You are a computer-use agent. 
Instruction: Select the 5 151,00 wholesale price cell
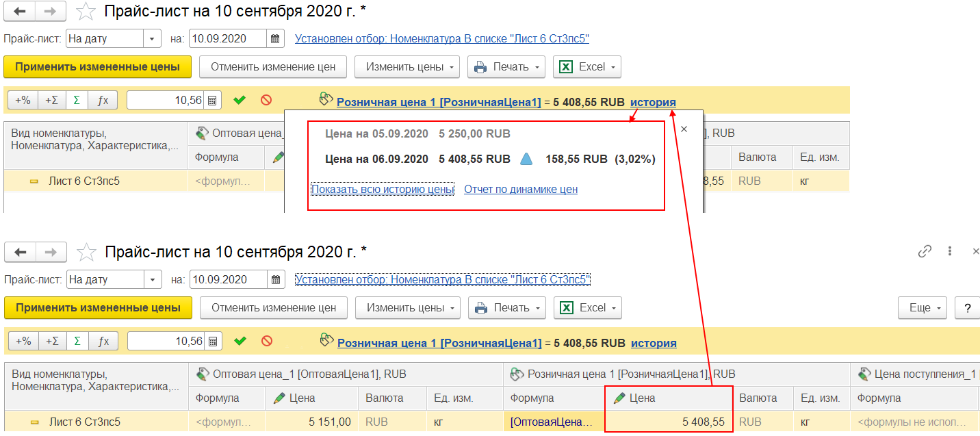pos(311,422)
